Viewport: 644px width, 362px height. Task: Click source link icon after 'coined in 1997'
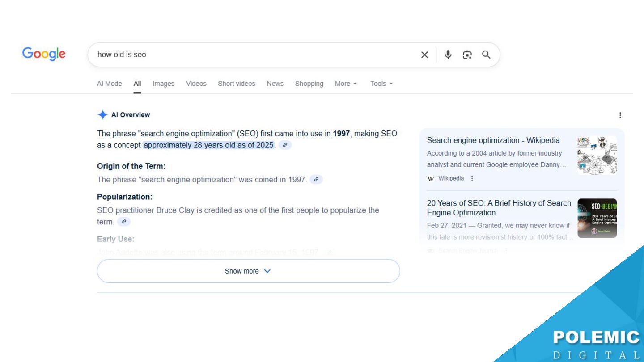pos(316,180)
